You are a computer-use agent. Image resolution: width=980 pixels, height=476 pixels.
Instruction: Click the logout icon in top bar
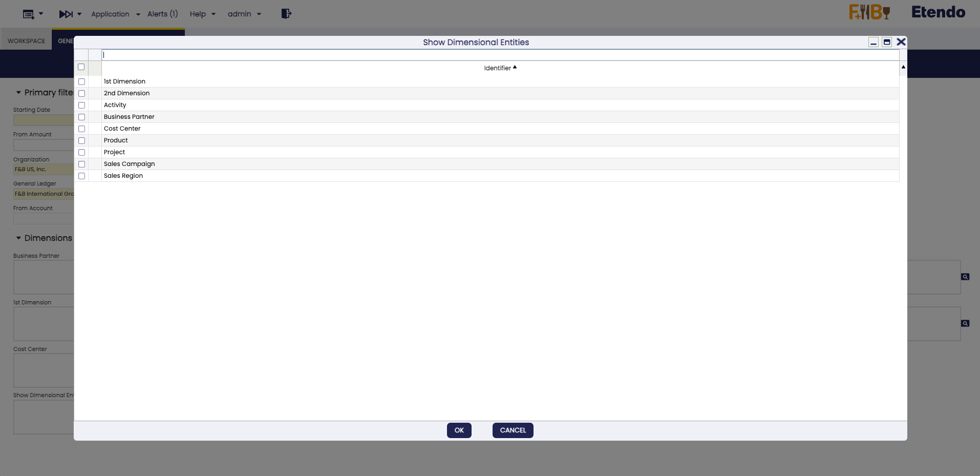[x=286, y=14]
